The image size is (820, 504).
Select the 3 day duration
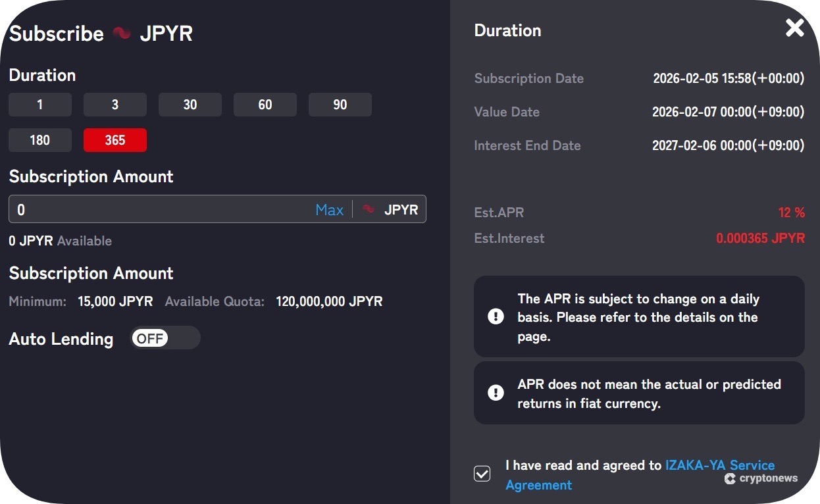(x=115, y=105)
